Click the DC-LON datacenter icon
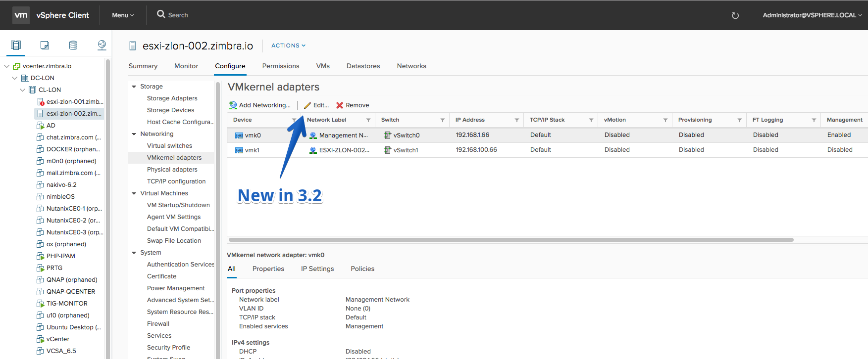868x359 pixels. [25, 78]
